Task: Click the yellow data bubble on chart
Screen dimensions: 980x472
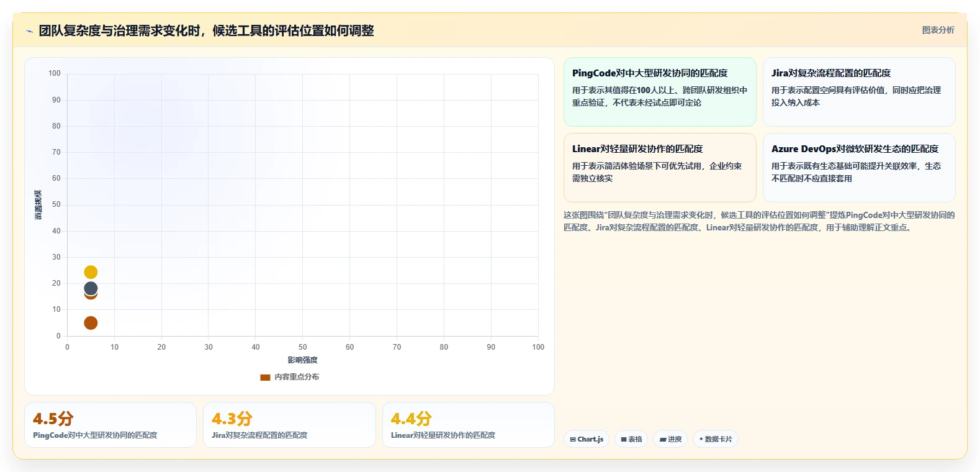Action: click(91, 272)
